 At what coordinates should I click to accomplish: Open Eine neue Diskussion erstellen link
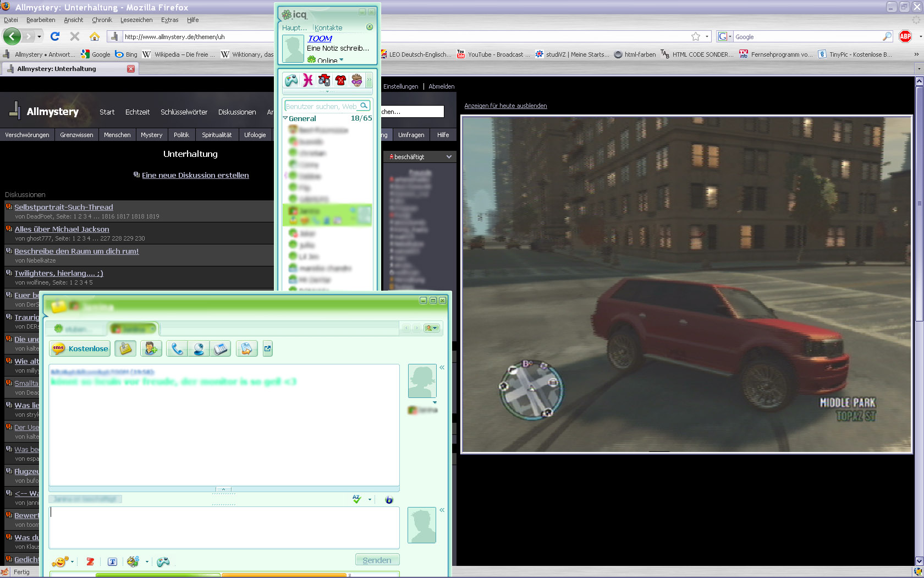(x=195, y=175)
